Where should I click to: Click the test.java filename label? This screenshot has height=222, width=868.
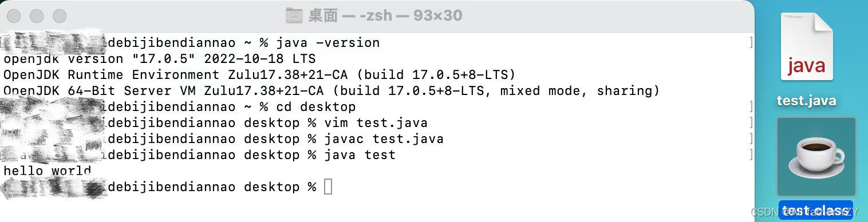pyautogui.click(x=806, y=101)
